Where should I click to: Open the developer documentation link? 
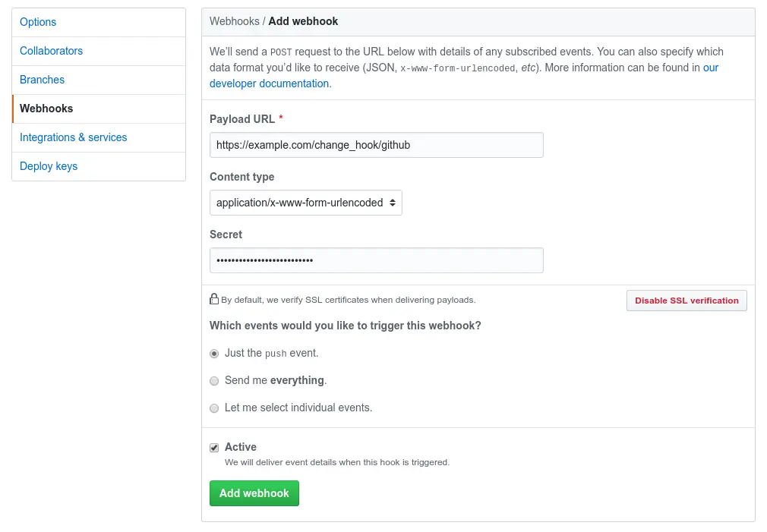(x=270, y=83)
